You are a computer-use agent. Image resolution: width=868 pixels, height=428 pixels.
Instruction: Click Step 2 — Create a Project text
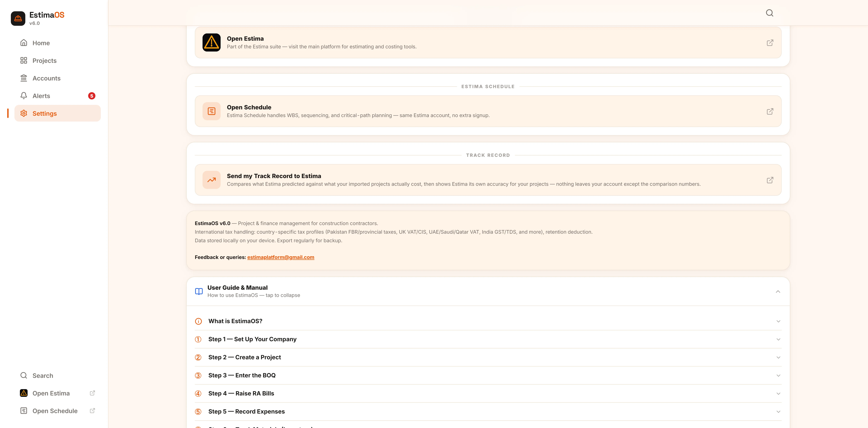(245, 357)
